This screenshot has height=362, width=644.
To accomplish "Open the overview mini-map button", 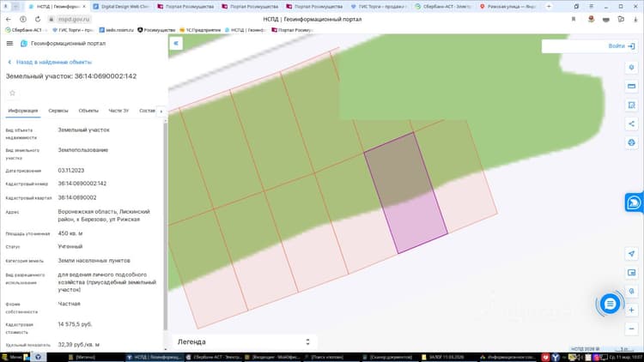I will [x=631, y=273].
